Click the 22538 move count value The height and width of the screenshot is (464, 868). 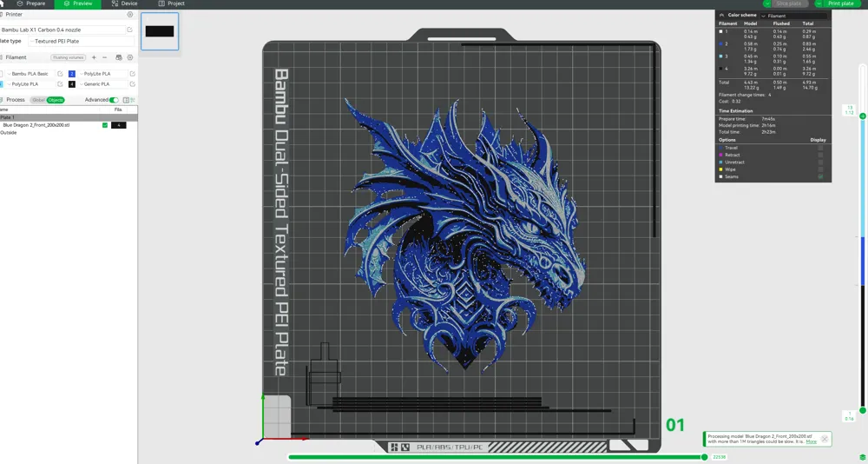719,457
